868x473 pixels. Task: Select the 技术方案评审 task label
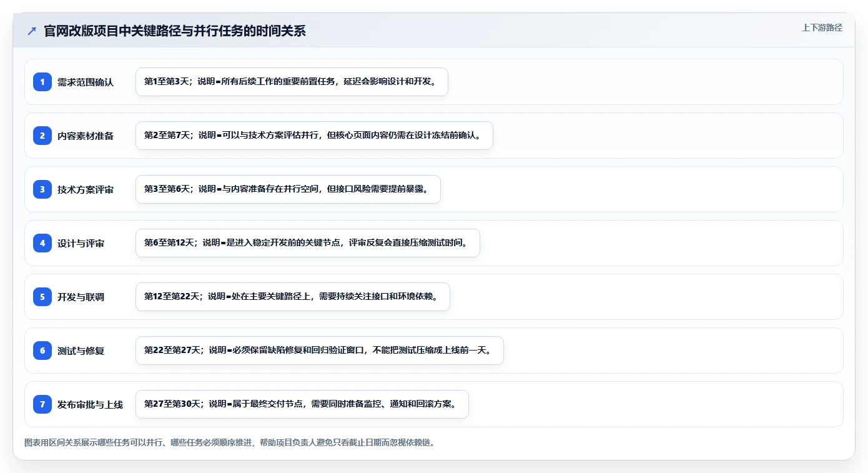(x=86, y=189)
